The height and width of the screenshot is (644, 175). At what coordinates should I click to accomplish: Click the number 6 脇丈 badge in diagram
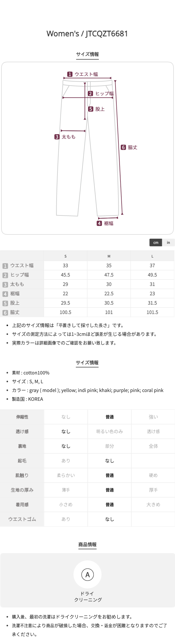click(123, 147)
